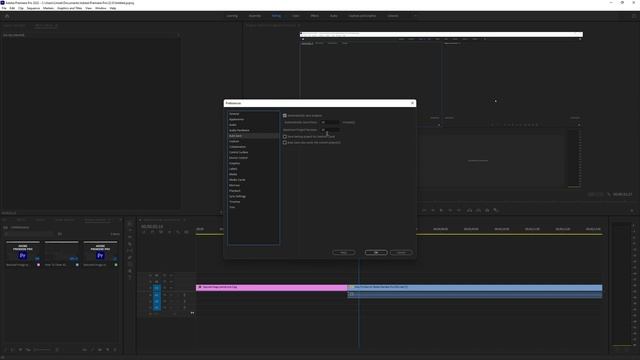Open Program monitor Button Editor plus icon
The image size is (640, 360).
point(632,211)
